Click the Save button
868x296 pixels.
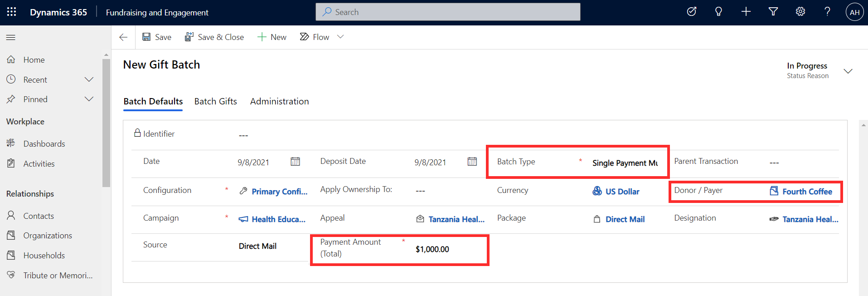(157, 37)
